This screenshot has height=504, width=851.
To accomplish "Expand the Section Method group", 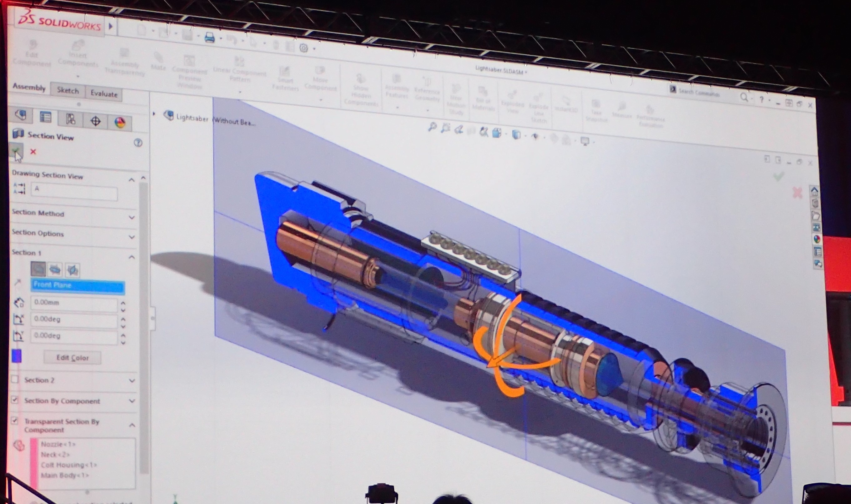I will point(132,217).
